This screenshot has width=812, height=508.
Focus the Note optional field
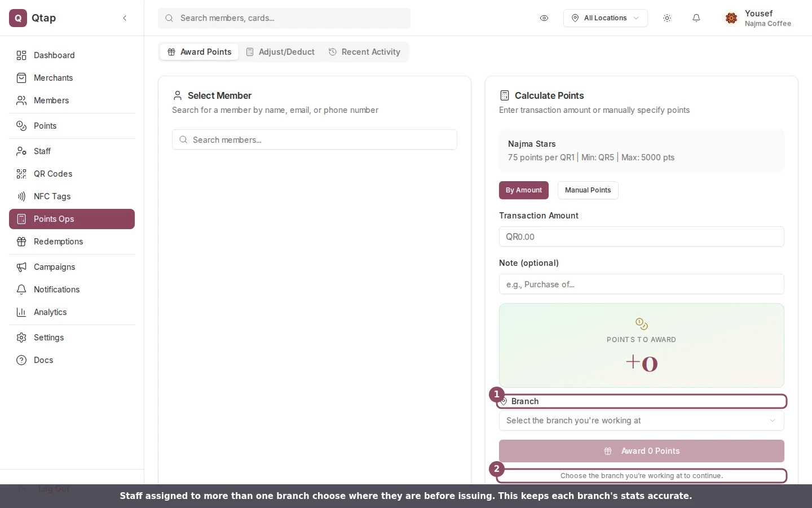[642, 284]
